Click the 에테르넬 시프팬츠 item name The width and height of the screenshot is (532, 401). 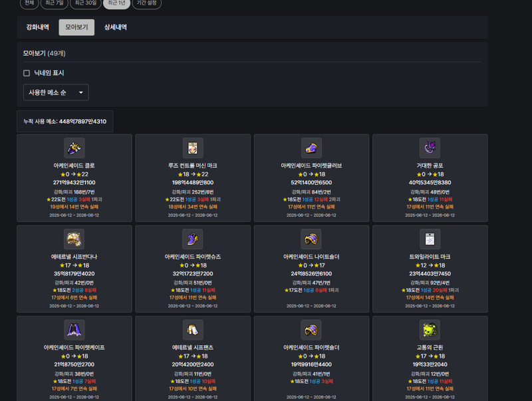click(193, 348)
